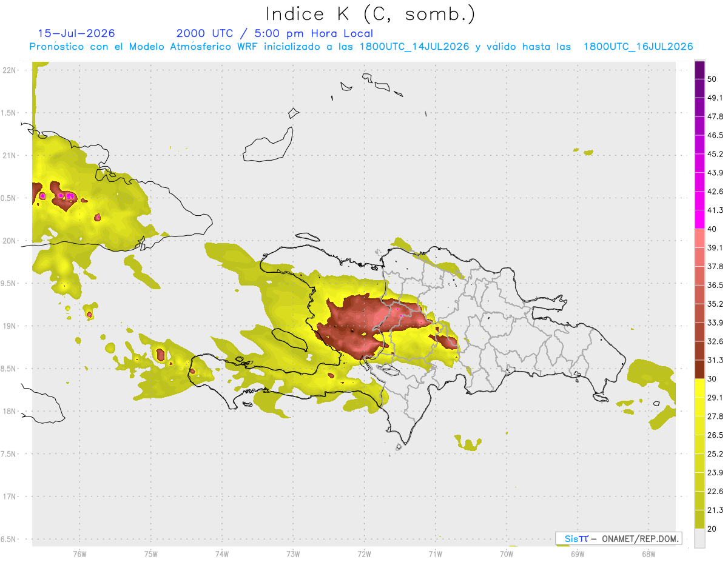Click the 75W longitude label
Viewport: 728px width, 562px height.
150,554
